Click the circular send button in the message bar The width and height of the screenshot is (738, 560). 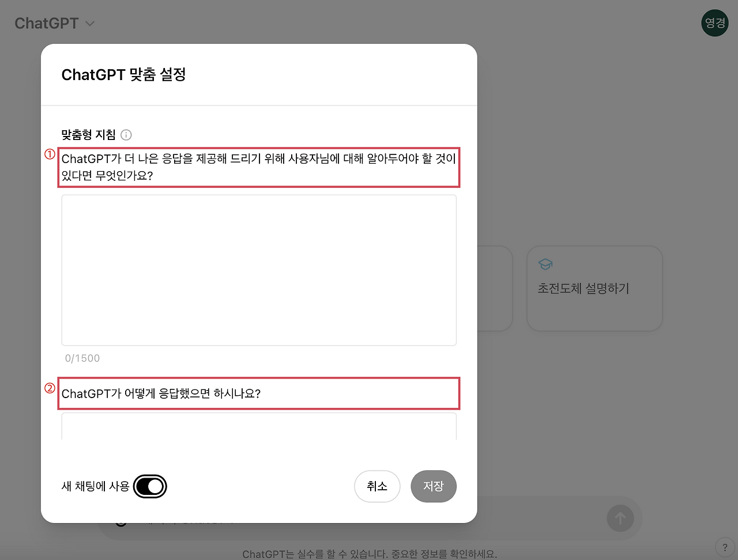(621, 518)
